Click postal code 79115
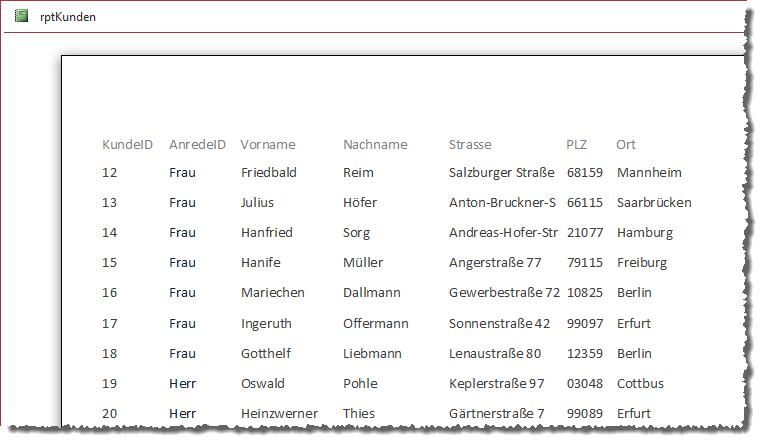The image size is (764, 445). point(585,263)
